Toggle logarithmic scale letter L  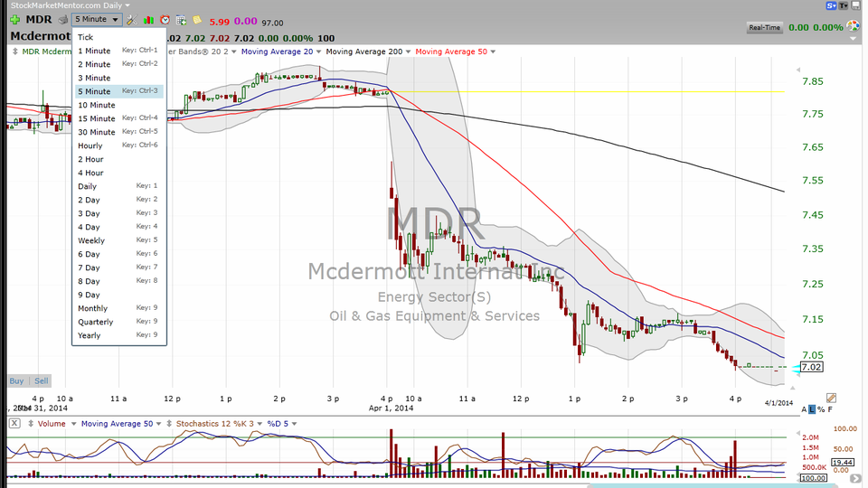tap(812, 409)
